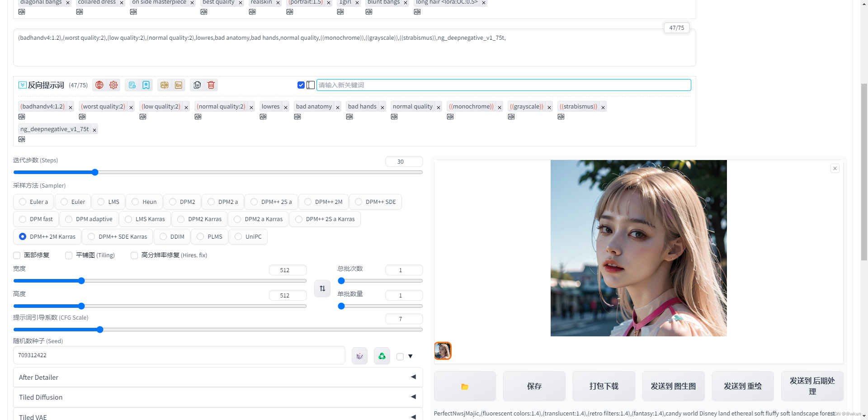Collapse the 反向提示词 panel toggle
The width and height of the screenshot is (868, 420).
click(x=22, y=85)
